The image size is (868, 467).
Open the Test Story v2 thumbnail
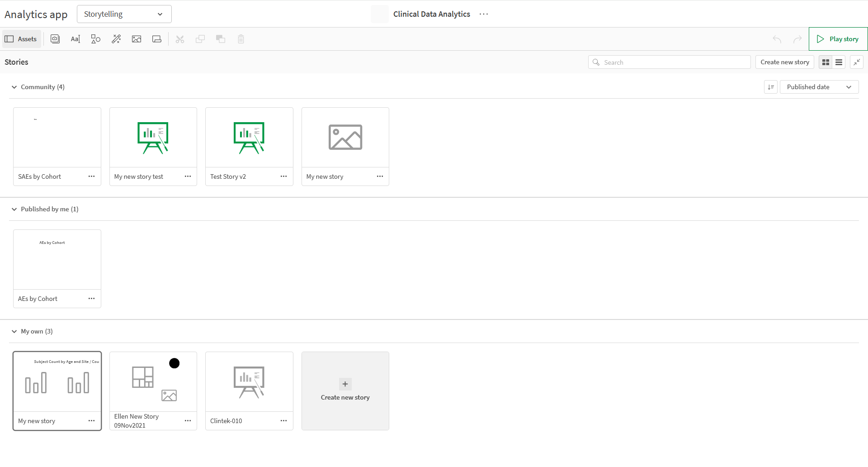click(249, 138)
